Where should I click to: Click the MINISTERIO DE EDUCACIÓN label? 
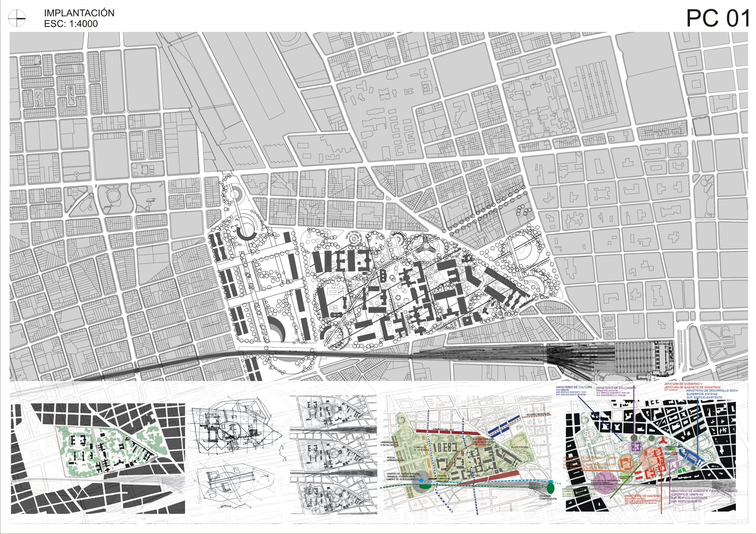[x=615, y=387]
